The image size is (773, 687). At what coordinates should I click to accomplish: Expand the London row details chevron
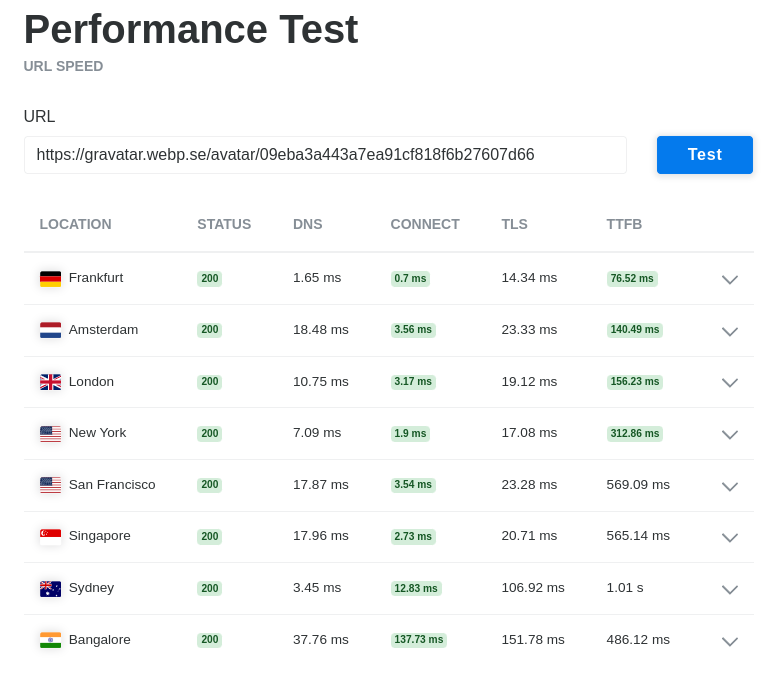[x=730, y=382]
